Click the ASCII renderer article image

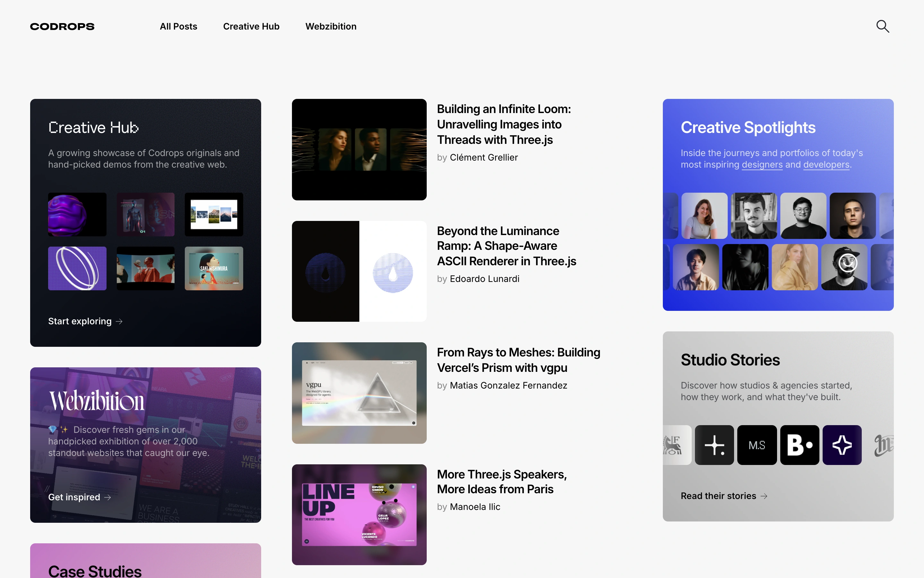click(x=359, y=271)
